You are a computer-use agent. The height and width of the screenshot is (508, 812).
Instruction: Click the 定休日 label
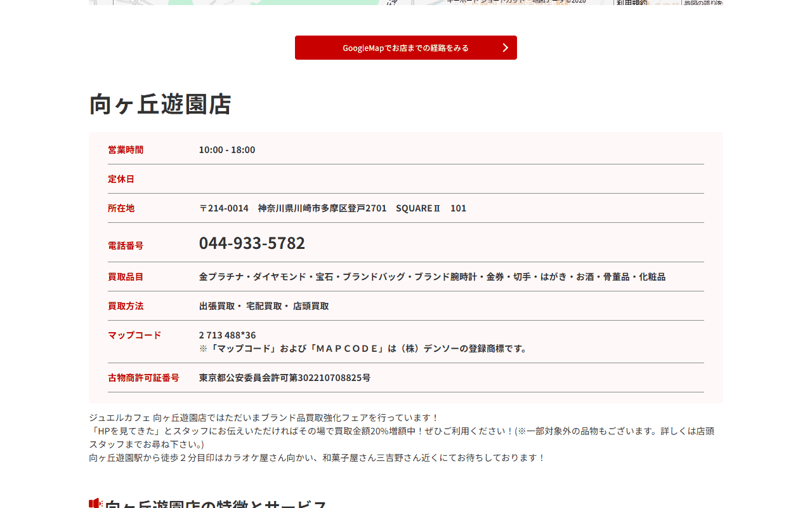pos(121,179)
